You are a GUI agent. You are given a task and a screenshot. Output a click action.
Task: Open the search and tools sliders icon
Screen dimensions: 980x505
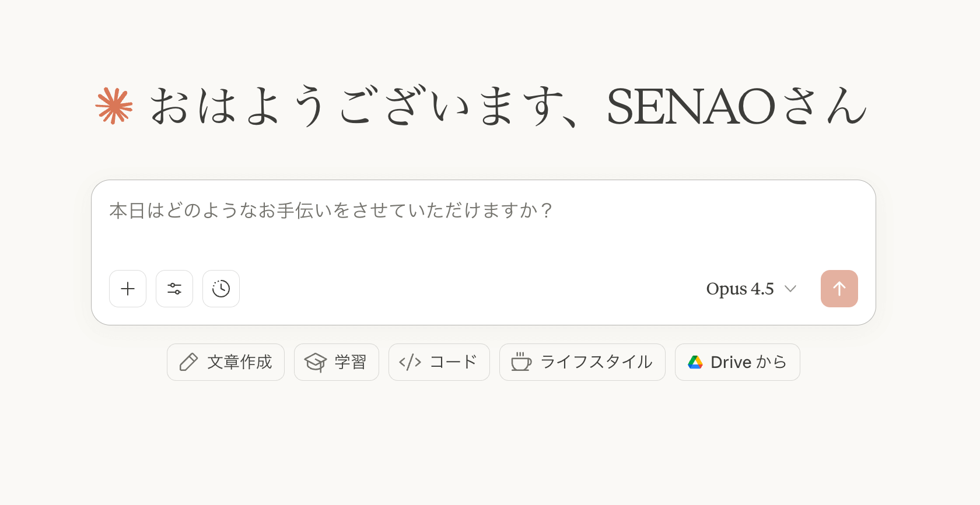174,289
